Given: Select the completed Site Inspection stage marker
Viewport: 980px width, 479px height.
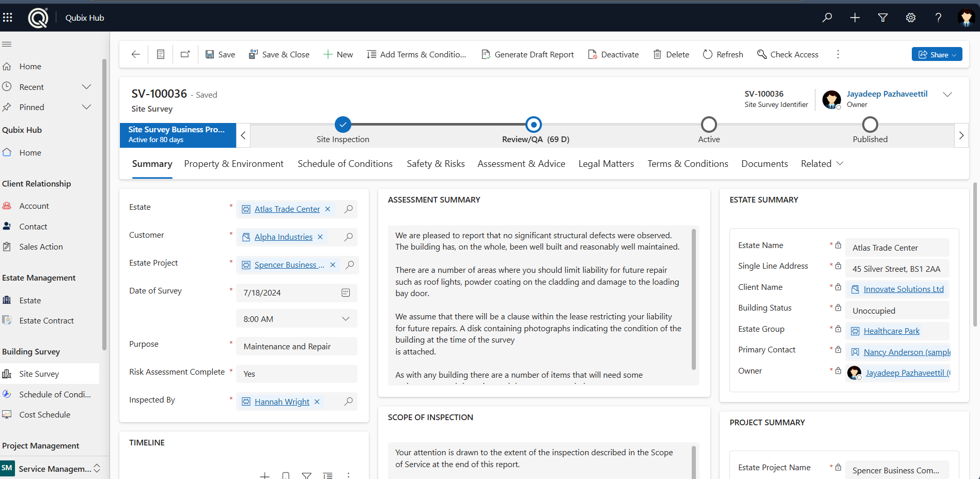Looking at the screenshot, I should (x=343, y=125).
